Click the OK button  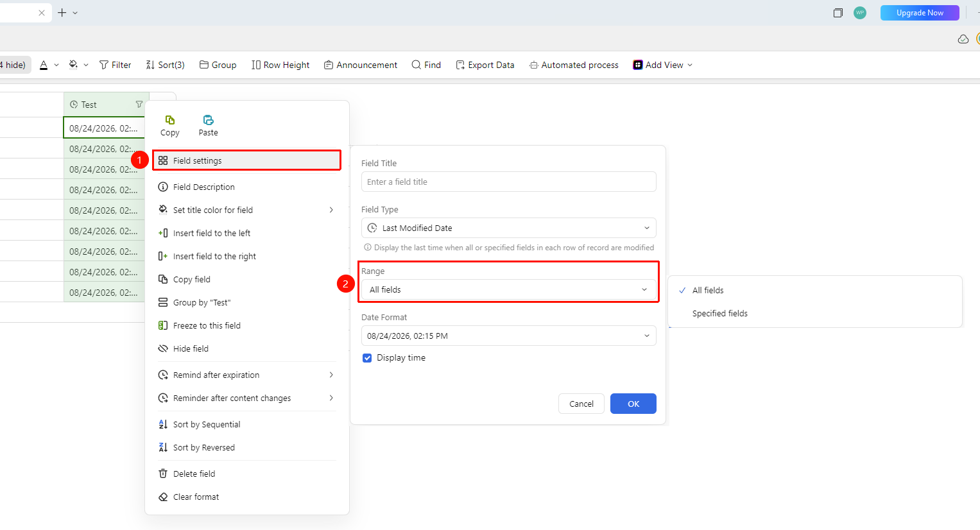(x=633, y=404)
